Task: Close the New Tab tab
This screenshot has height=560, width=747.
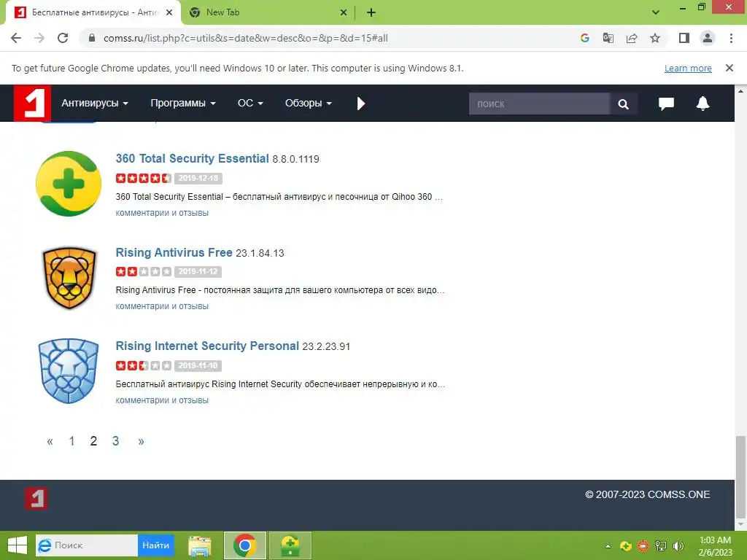Action: point(344,12)
